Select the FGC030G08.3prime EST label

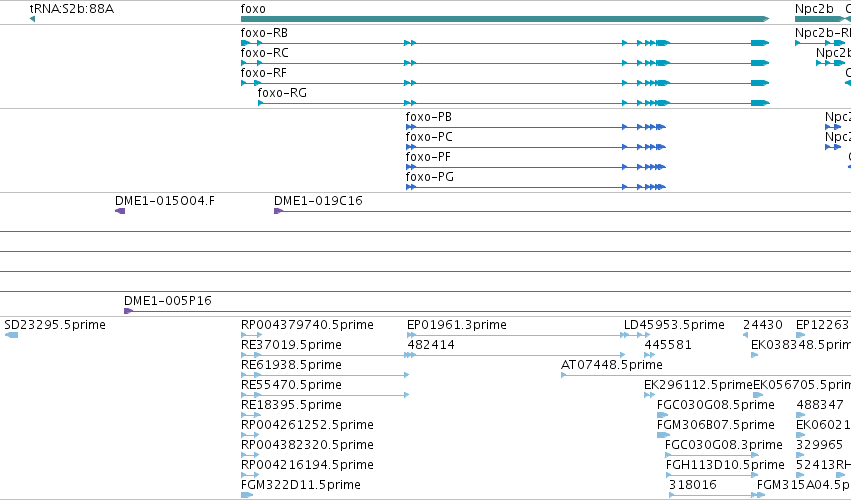(723, 445)
